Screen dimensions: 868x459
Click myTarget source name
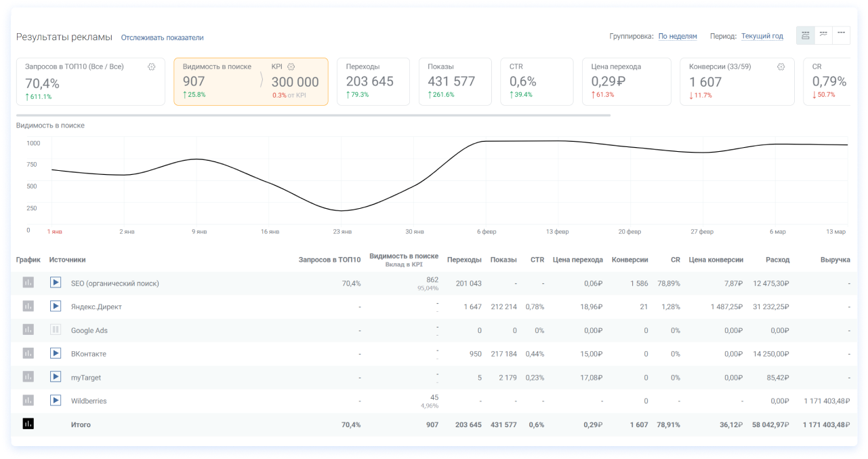pyautogui.click(x=86, y=378)
